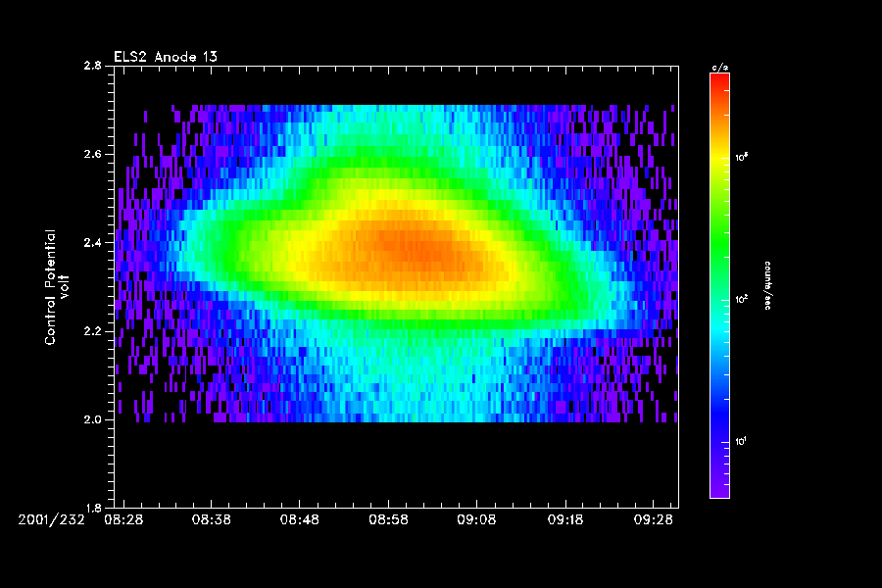
Task: Click the time label 08:38
Action: click(212, 520)
